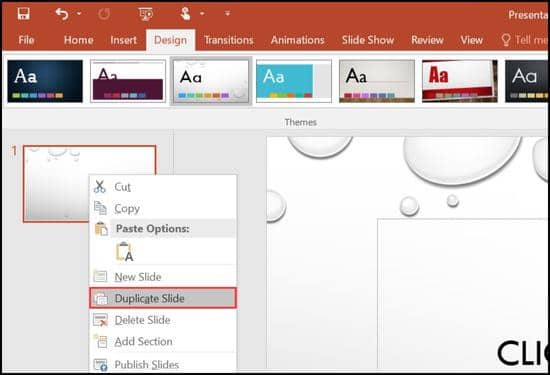Click the Undo arrow icon
Screen dimensions: 550x375
tap(62, 14)
